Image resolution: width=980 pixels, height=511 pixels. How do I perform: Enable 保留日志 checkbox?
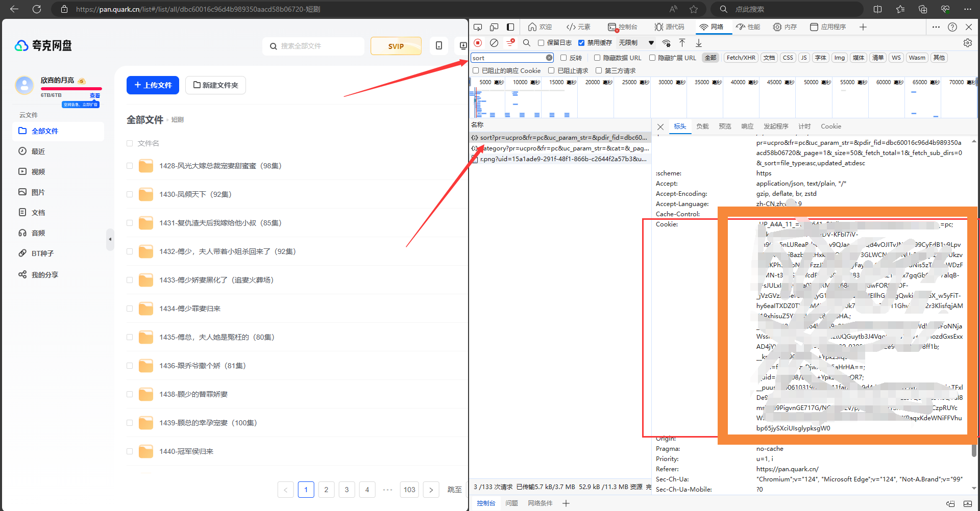[x=541, y=43]
